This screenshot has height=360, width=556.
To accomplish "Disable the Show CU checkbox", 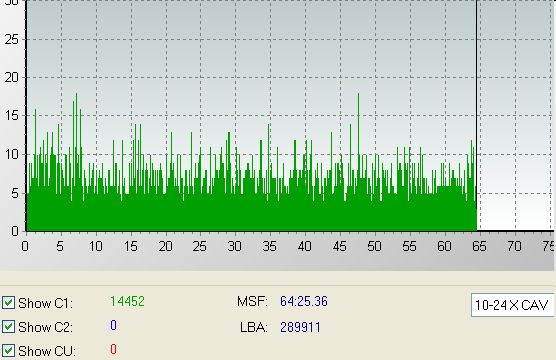I will click(x=8, y=350).
